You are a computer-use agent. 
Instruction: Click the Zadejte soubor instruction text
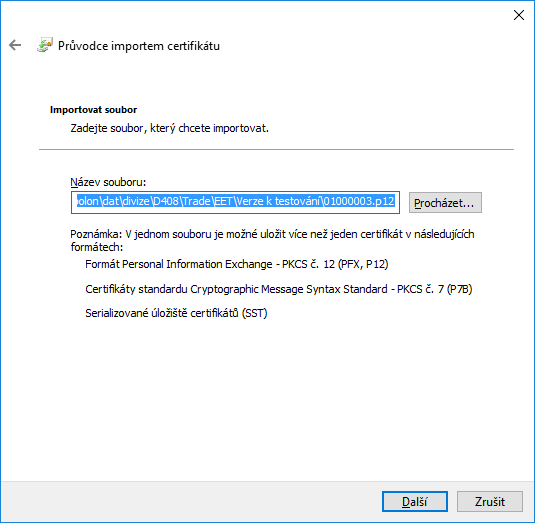point(170,128)
